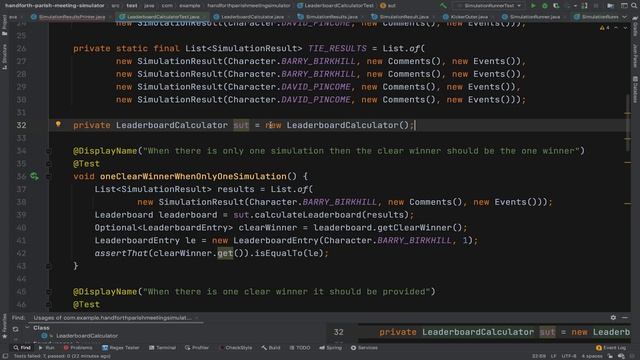Switch to SimulationRunner.java editor tab
This screenshot has width=640, height=360.
[532, 17]
